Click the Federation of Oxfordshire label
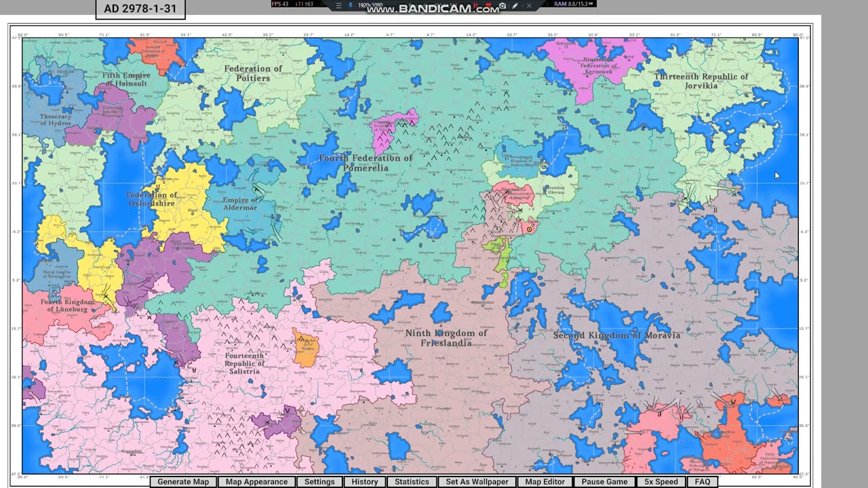Viewport: 868px width, 488px height. (151, 199)
